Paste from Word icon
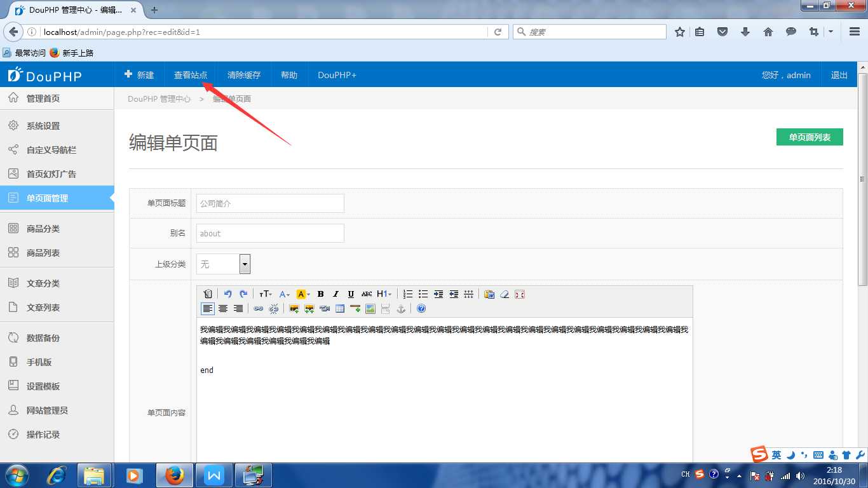This screenshot has height=488, width=868. 489,294
